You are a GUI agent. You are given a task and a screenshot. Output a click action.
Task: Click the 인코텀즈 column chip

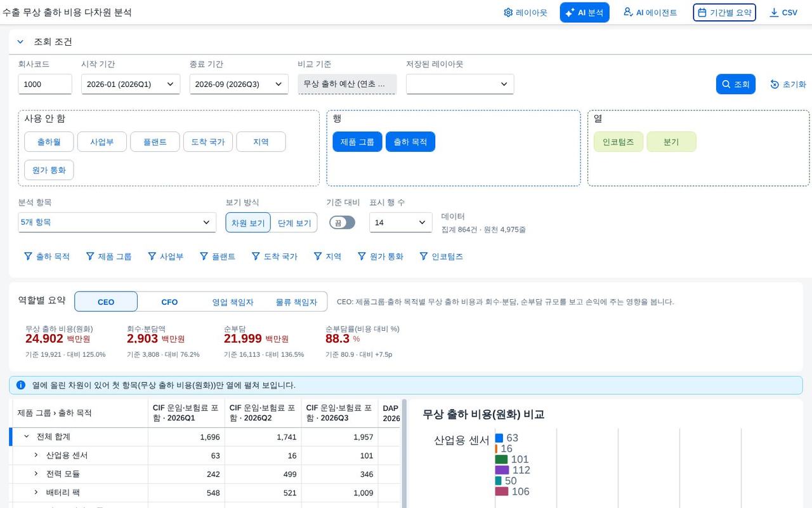pos(619,142)
